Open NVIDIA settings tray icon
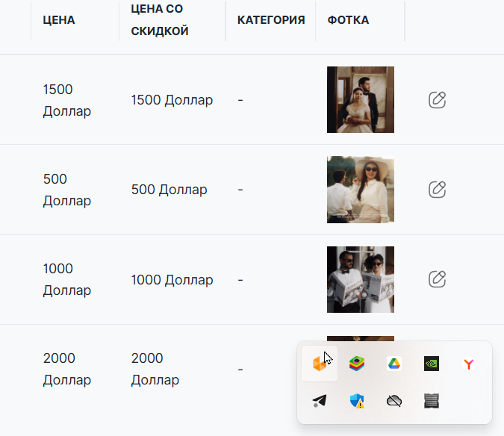The width and height of the screenshot is (504, 436). click(x=432, y=364)
